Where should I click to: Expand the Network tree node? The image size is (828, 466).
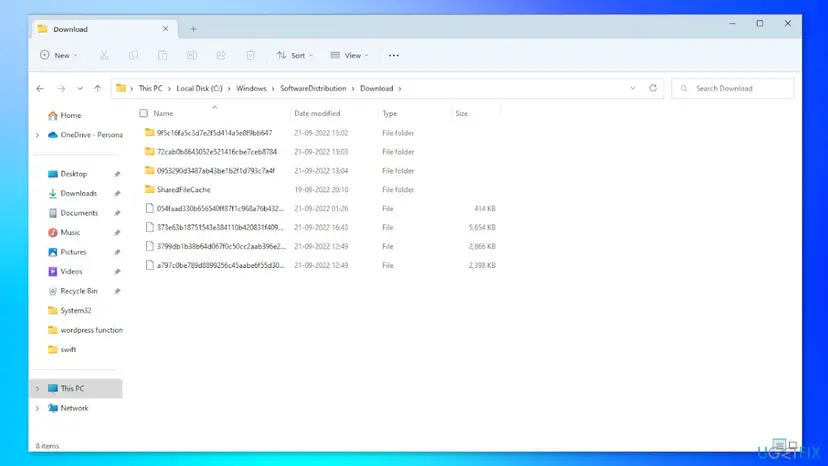(x=37, y=408)
